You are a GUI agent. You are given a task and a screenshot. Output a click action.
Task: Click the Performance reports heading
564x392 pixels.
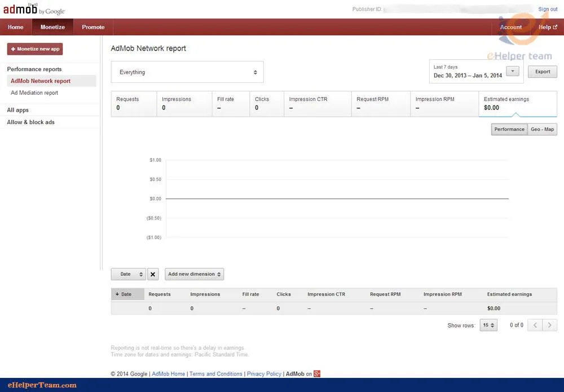tap(34, 69)
